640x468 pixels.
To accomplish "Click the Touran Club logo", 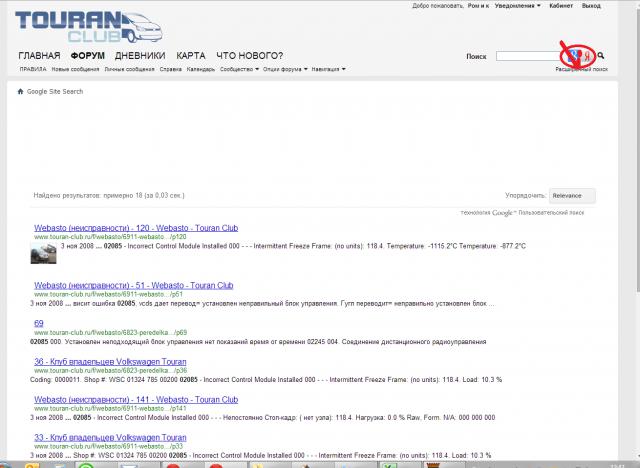I will (x=89, y=27).
